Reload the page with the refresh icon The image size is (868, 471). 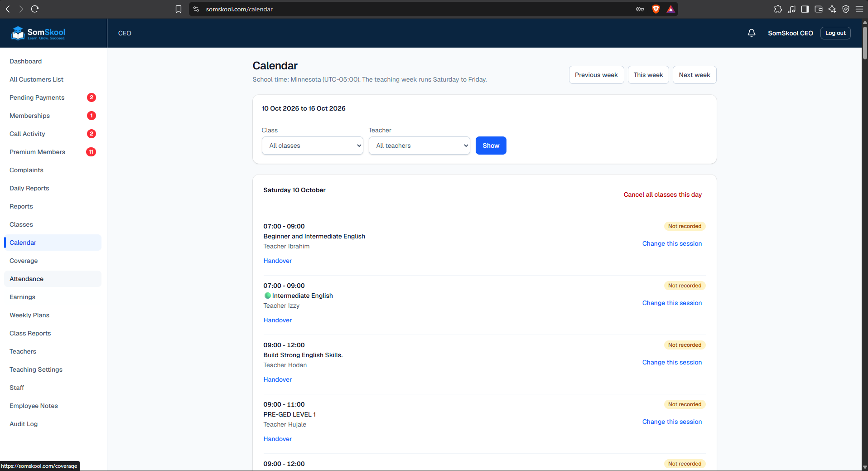point(35,9)
